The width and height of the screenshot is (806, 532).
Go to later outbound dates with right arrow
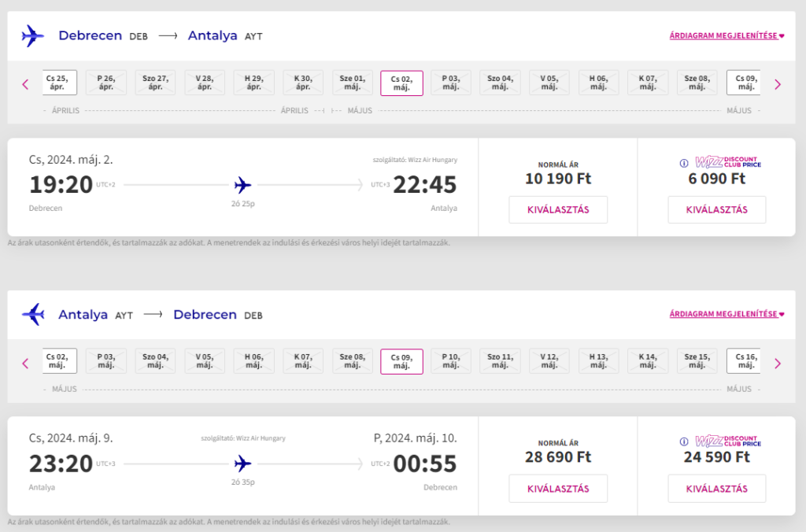click(x=778, y=84)
